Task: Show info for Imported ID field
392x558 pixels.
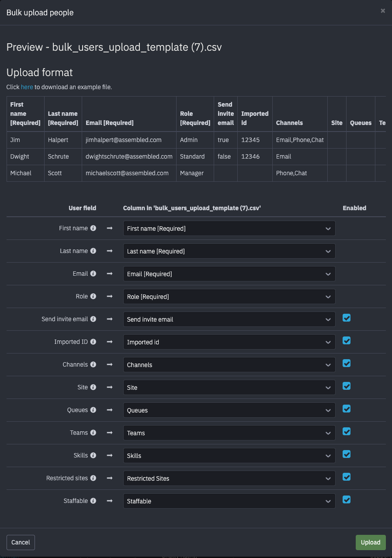Action: point(93,342)
